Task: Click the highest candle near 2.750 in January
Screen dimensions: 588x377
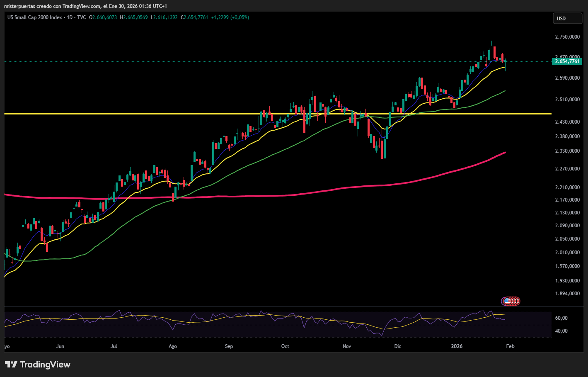Action: pyautogui.click(x=491, y=44)
